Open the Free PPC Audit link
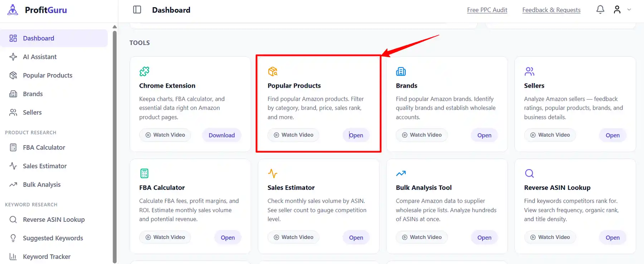 (487, 10)
